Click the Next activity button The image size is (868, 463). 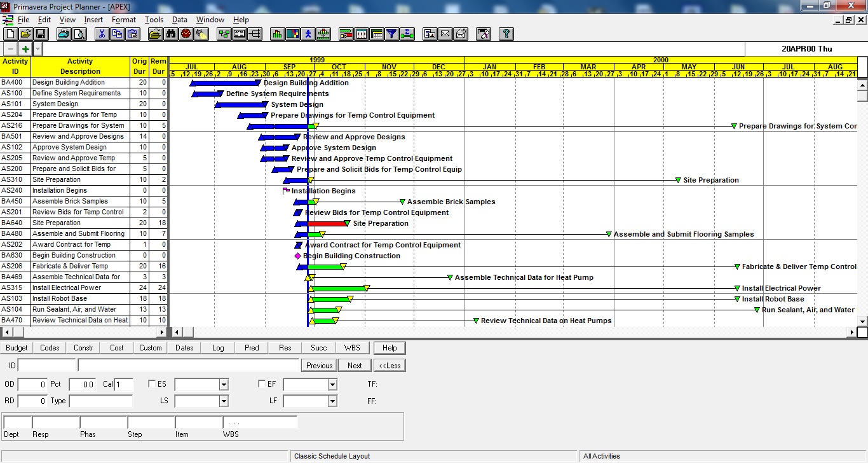click(355, 366)
